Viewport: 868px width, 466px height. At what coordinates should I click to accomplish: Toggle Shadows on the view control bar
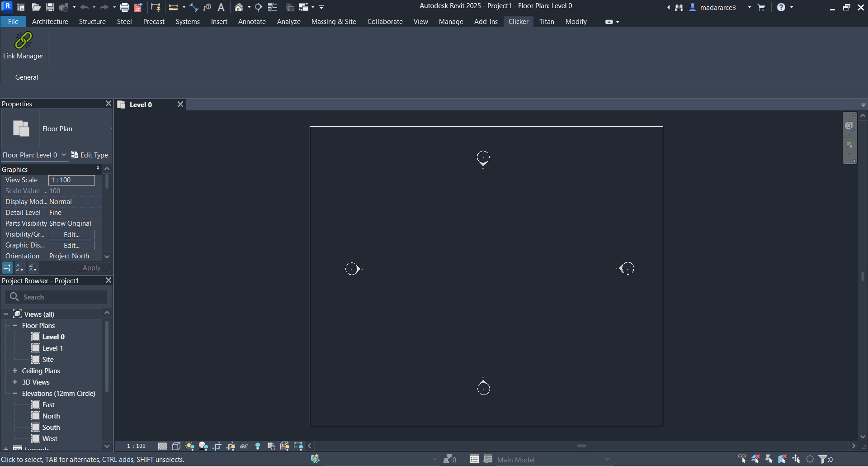(x=203, y=447)
